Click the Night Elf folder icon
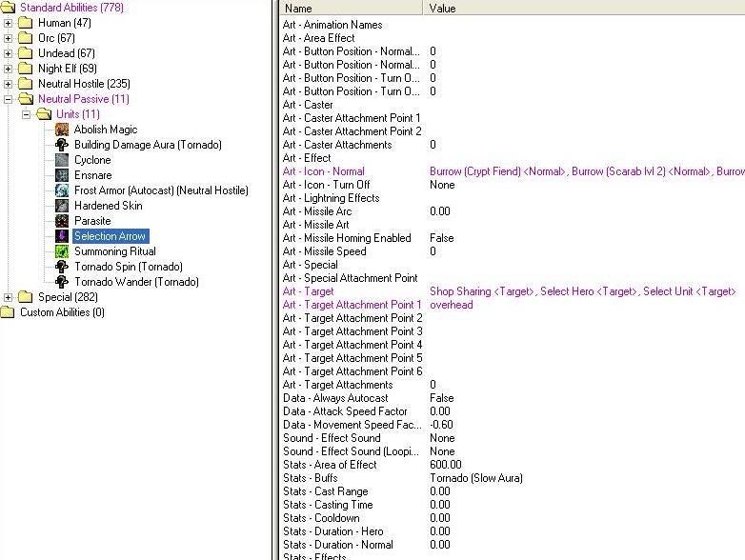The height and width of the screenshot is (560, 745). click(25, 69)
